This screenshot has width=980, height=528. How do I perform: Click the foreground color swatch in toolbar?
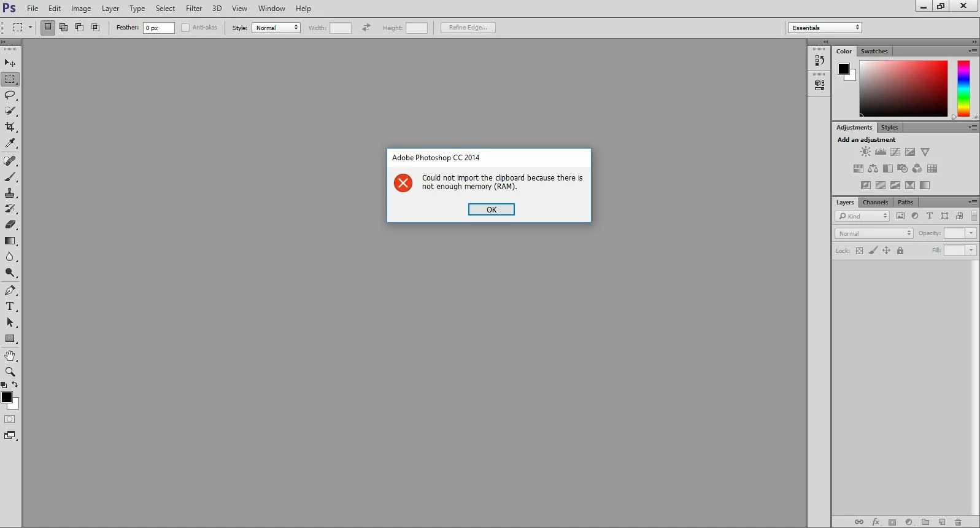click(x=7, y=397)
